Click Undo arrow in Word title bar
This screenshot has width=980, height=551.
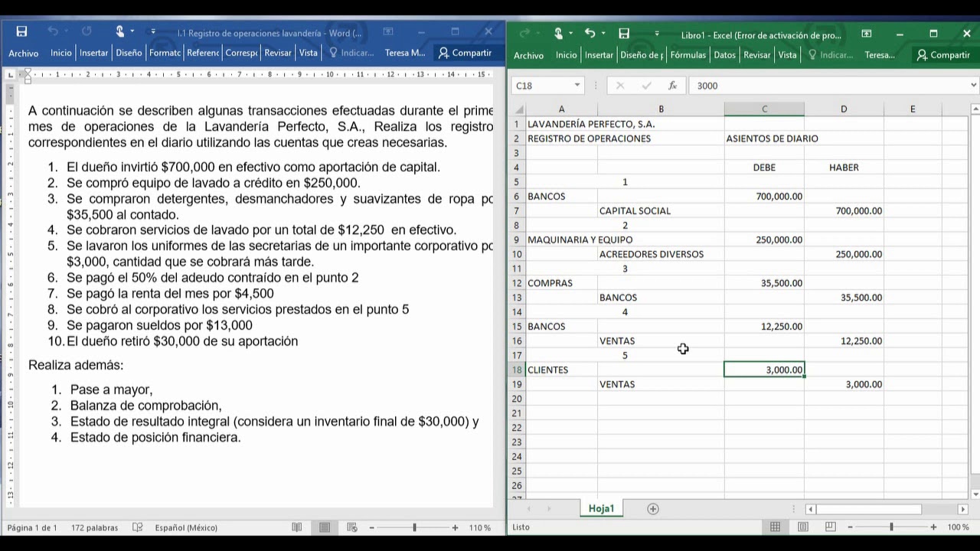[53, 31]
